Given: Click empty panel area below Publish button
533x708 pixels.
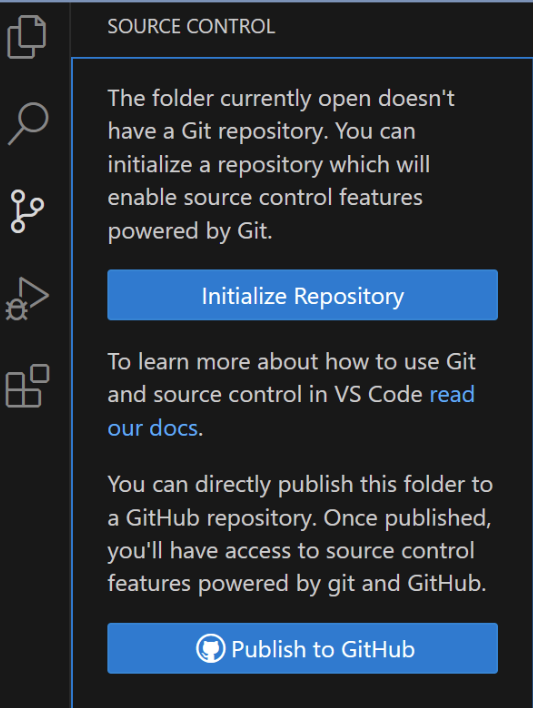Looking at the screenshot, I should point(303,691).
